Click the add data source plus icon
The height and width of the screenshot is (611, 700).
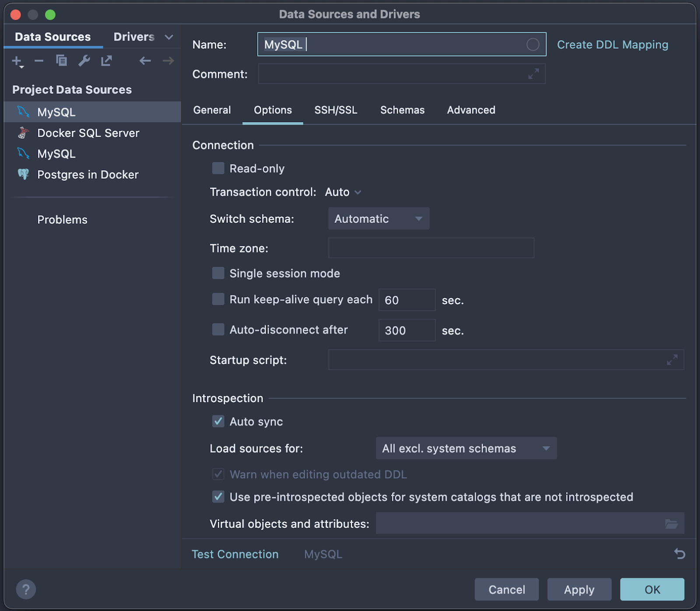tap(17, 61)
